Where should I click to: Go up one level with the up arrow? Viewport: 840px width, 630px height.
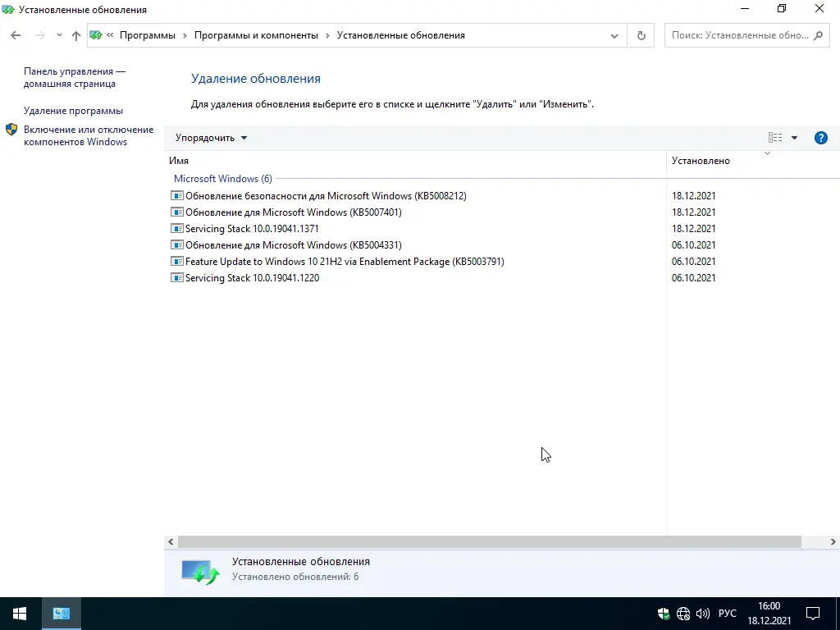(76, 35)
